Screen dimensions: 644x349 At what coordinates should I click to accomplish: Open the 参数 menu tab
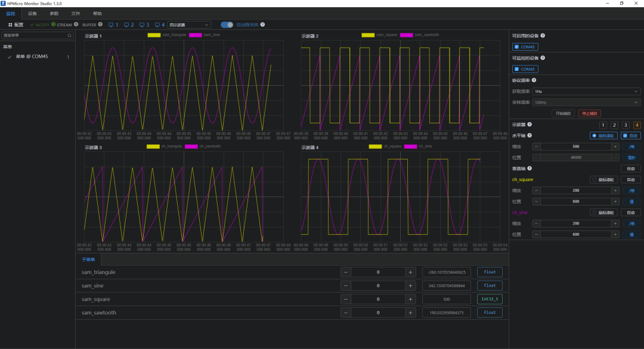(54, 13)
